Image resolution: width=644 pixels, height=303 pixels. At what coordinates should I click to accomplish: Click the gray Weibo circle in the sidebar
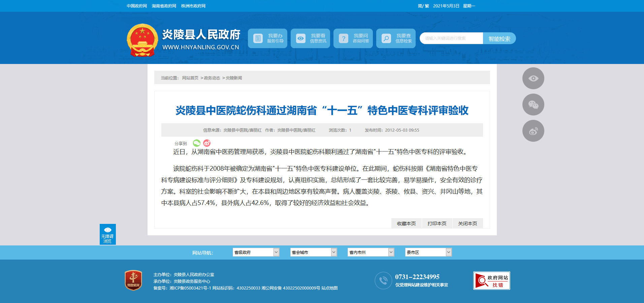pyautogui.click(x=533, y=131)
